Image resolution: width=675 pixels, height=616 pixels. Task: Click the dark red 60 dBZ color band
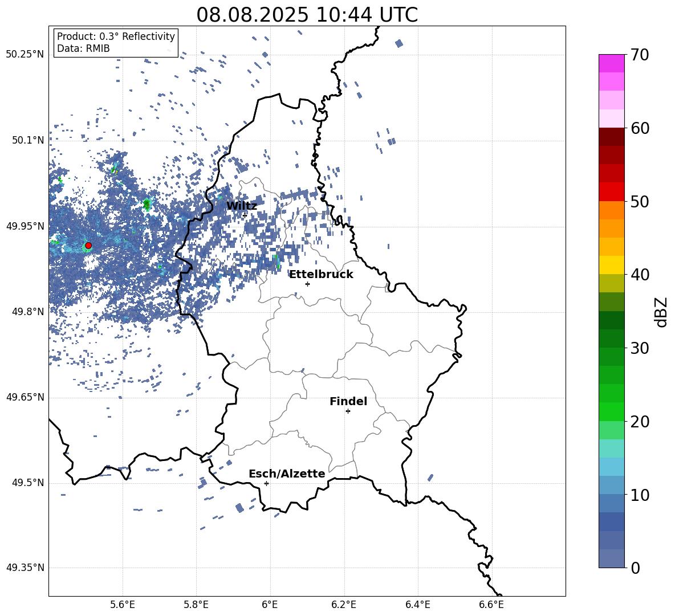pyautogui.click(x=612, y=137)
